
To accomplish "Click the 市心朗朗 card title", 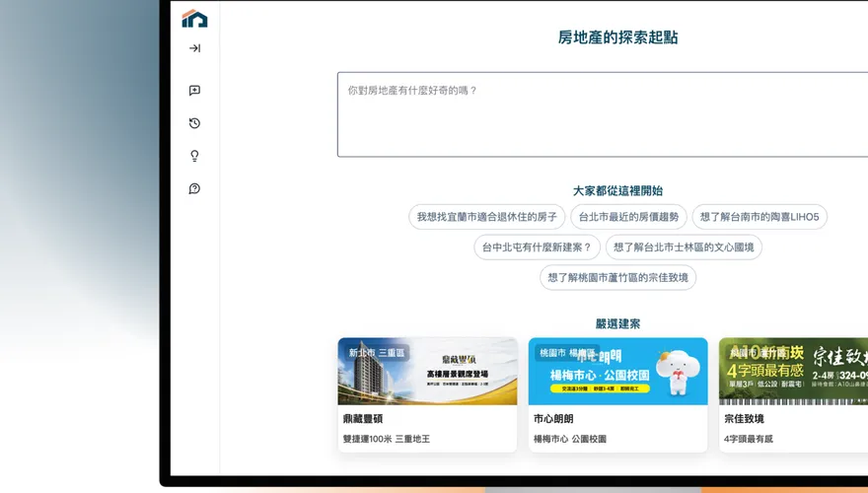I will click(553, 419).
